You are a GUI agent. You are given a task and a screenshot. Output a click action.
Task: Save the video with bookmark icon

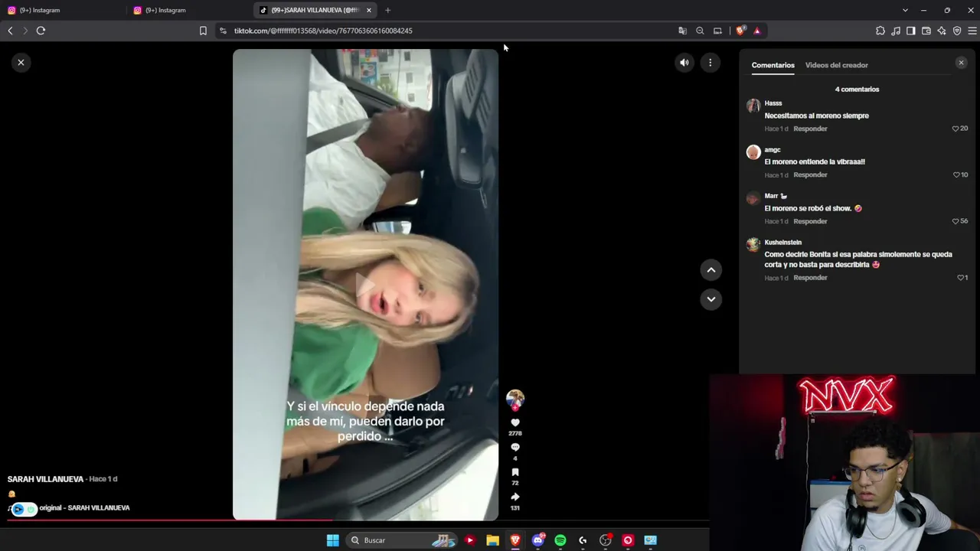(515, 472)
